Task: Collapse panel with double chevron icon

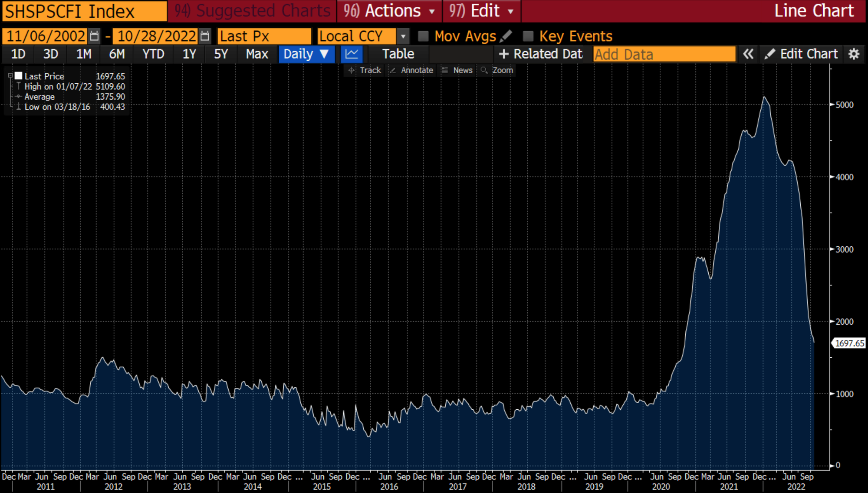Action: [x=748, y=54]
